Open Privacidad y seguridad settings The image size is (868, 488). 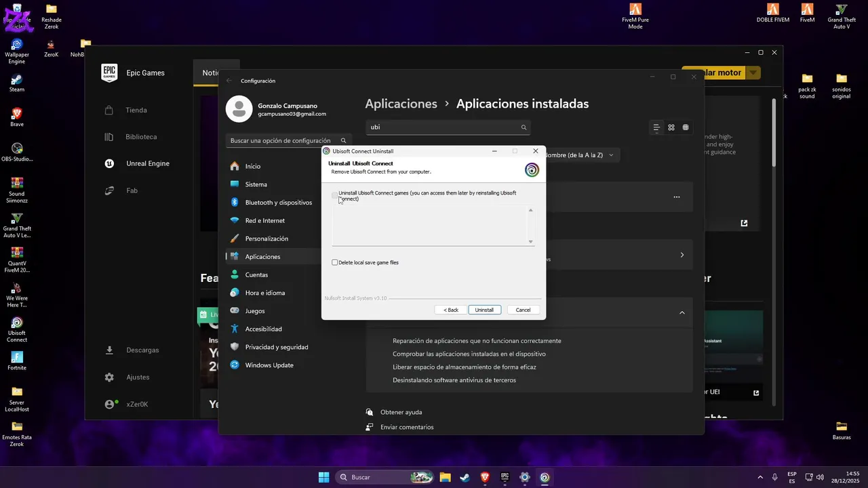[x=277, y=347]
